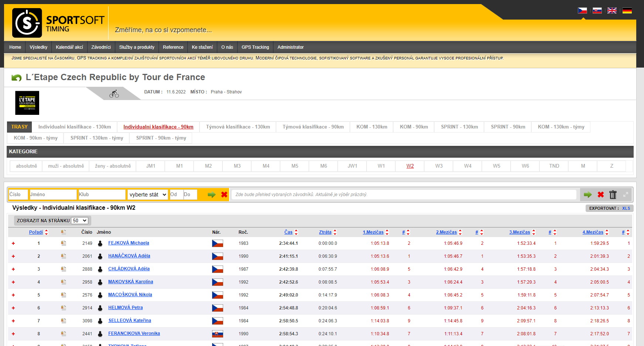Click the Sportsoft Timing logo
Screen dimensions: 644x346
pyautogui.click(x=58, y=23)
